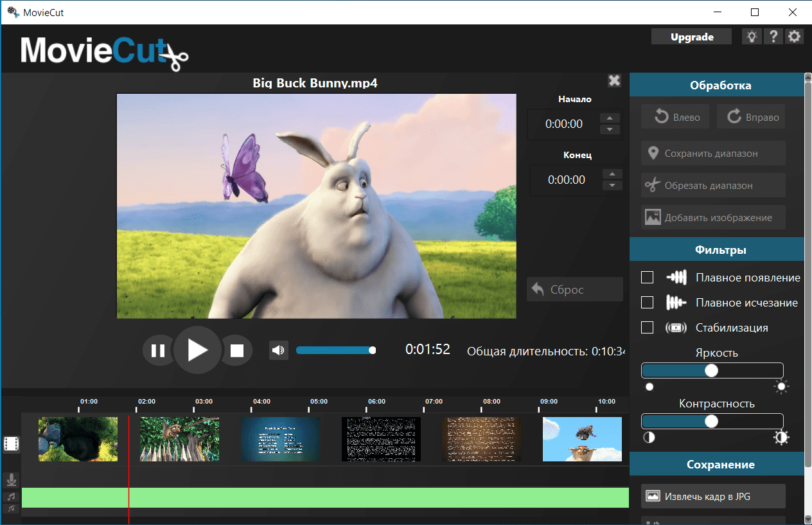The height and width of the screenshot is (525, 812).
Task: Click the Фильтры section header
Action: [717, 249]
